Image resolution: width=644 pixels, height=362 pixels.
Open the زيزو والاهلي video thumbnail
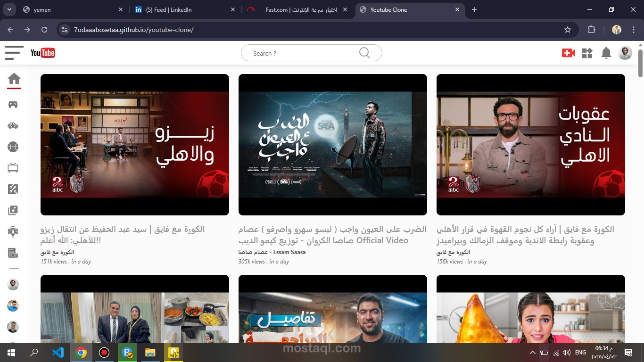click(135, 145)
